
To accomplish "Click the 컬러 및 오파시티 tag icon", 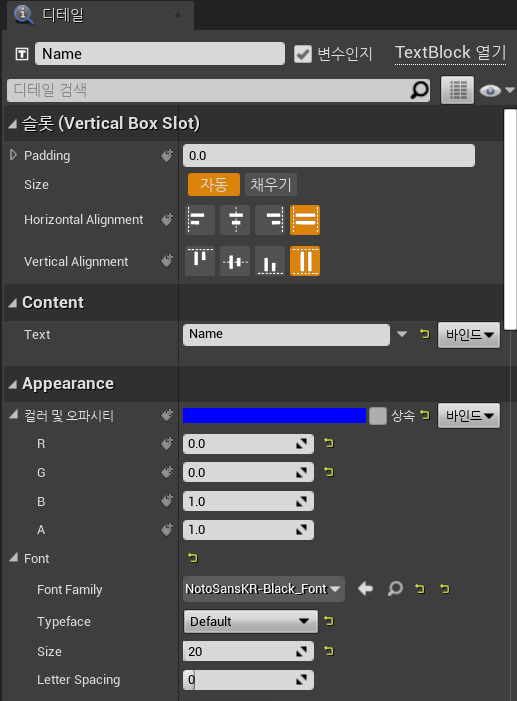I will click(x=167, y=415).
